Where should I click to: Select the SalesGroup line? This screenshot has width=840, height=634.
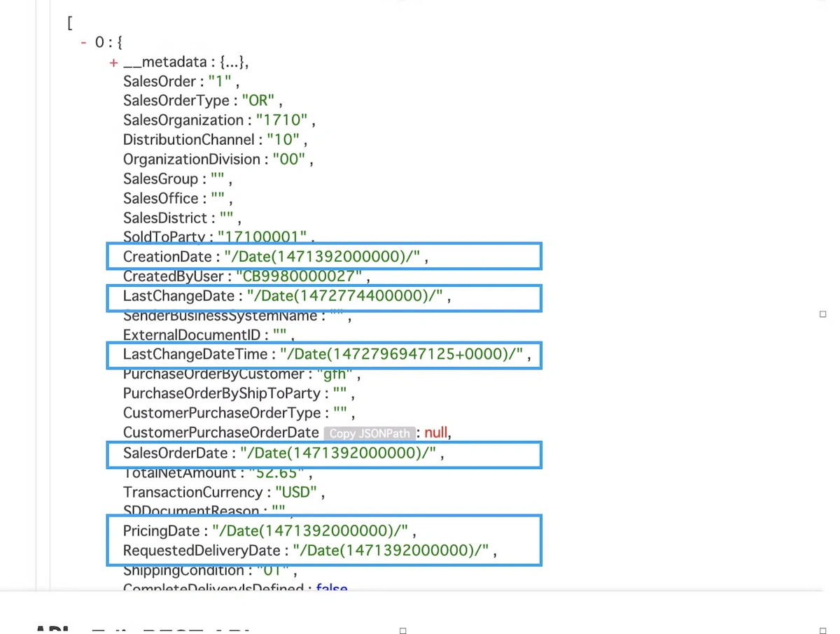[x=177, y=179]
